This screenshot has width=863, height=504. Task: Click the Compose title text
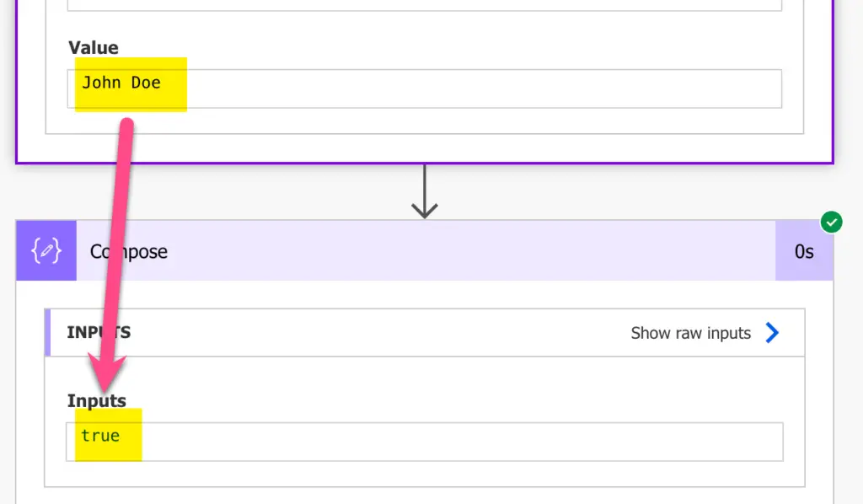[x=128, y=251]
